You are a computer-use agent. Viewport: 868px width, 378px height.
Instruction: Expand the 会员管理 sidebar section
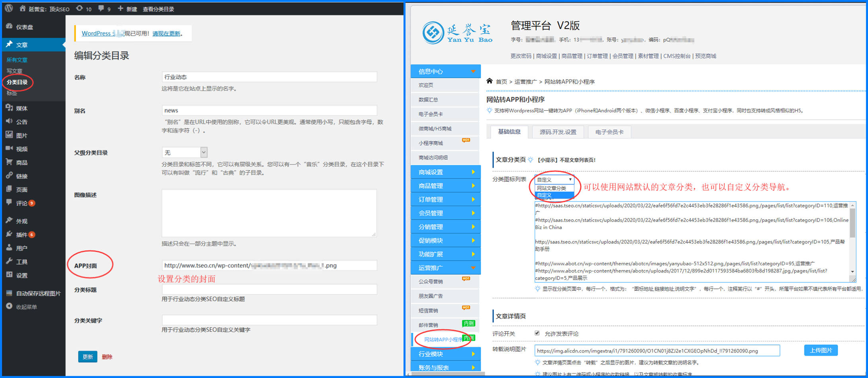click(445, 213)
